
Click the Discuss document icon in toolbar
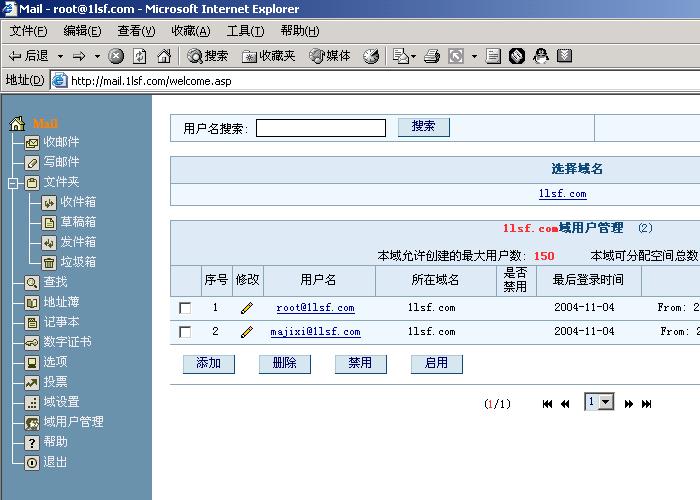(493, 56)
